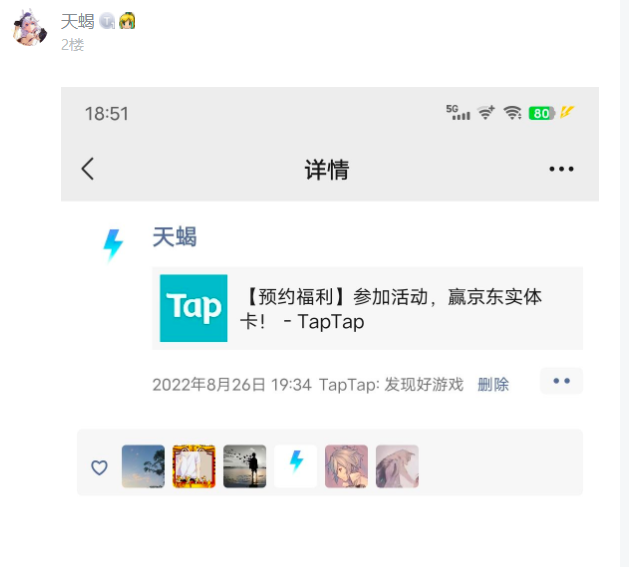Image resolution: width=629 pixels, height=567 pixels.
Task: Open the pink anime girl liker avatar
Action: coord(346,466)
